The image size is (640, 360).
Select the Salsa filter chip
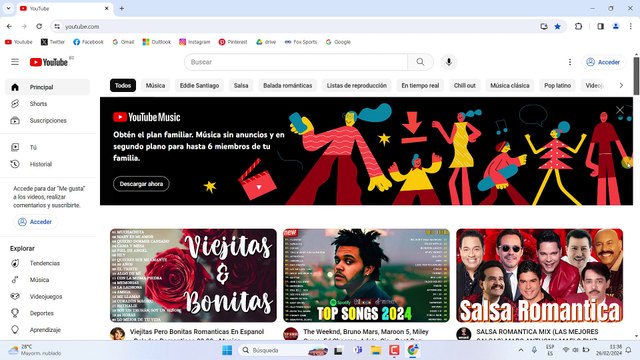241,86
